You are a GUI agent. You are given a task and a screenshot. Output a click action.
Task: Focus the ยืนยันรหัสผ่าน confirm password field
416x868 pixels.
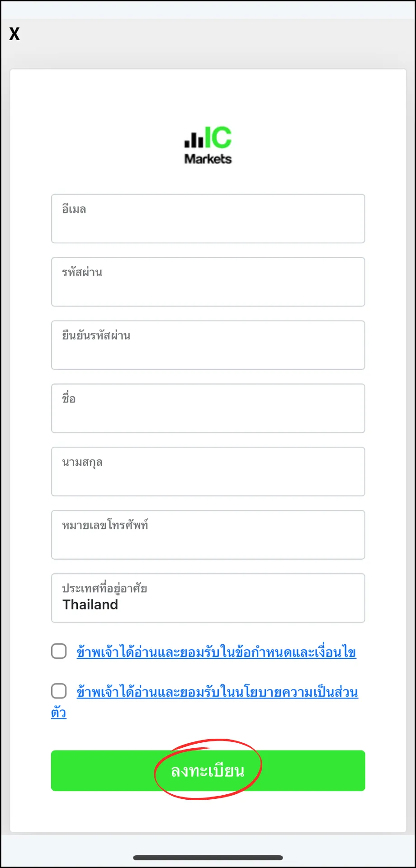click(208, 345)
